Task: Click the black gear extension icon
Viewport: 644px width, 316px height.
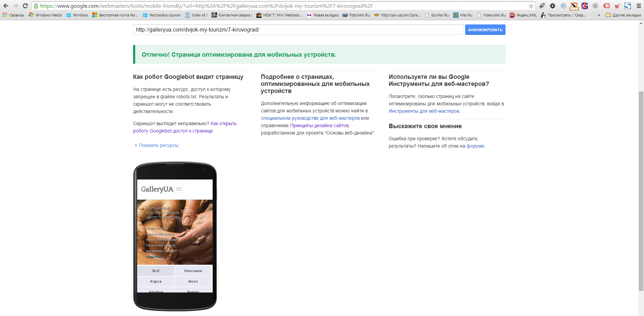Action: [553, 6]
